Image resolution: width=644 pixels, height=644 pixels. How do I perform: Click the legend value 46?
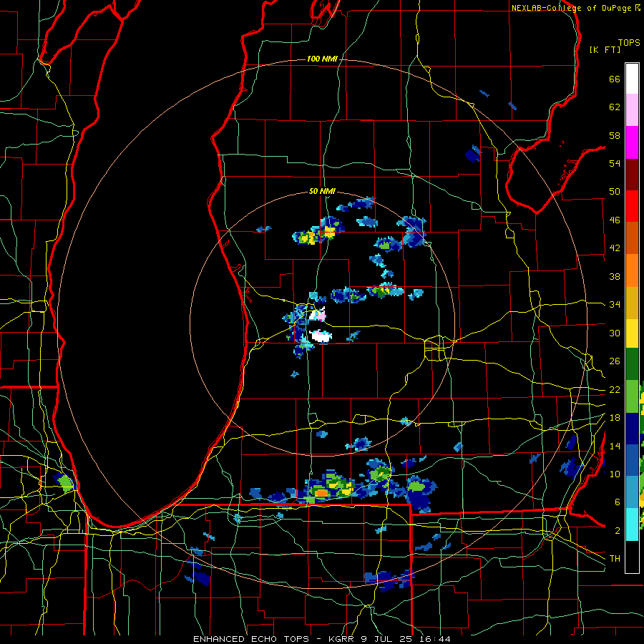click(615, 220)
